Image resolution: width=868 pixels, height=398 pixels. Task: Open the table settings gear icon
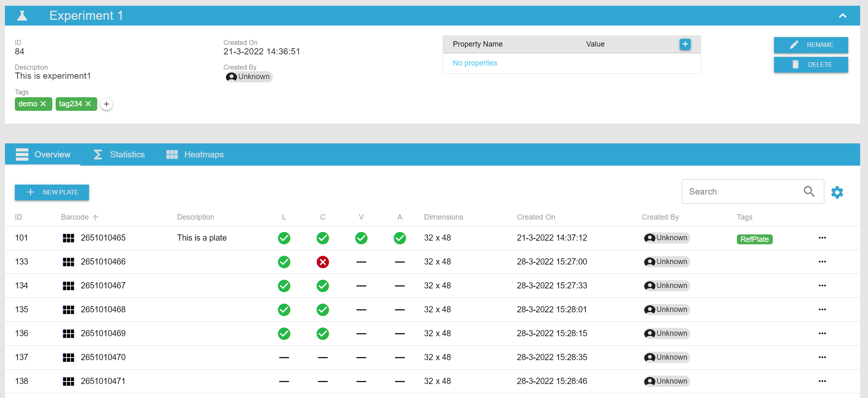pos(837,192)
